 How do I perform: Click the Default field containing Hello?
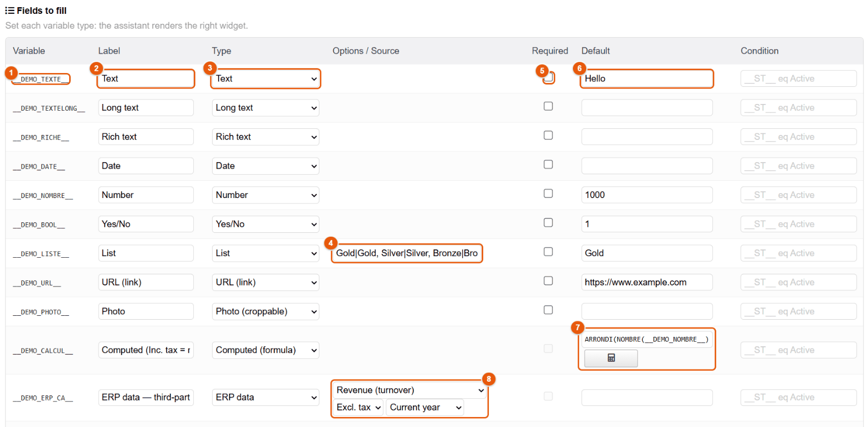point(647,79)
